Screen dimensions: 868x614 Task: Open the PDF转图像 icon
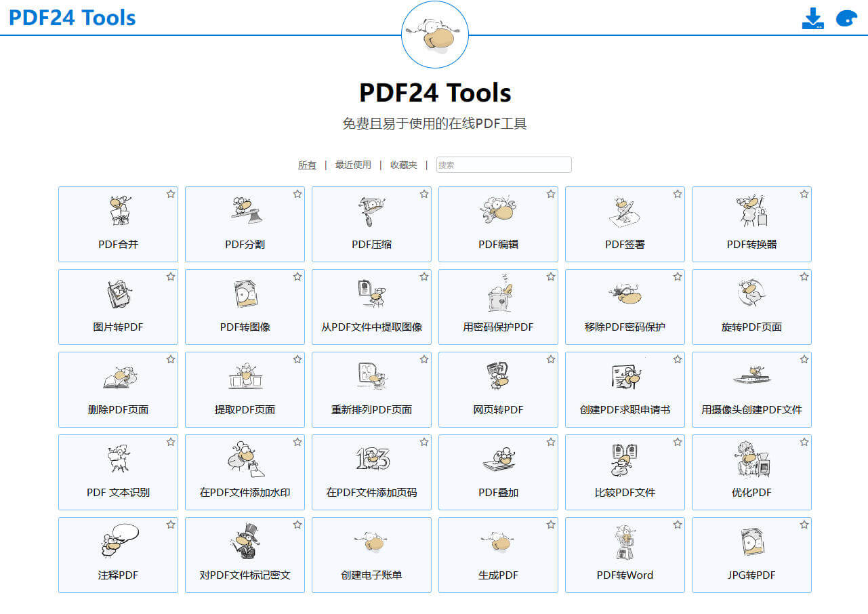click(x=245, y=293)
